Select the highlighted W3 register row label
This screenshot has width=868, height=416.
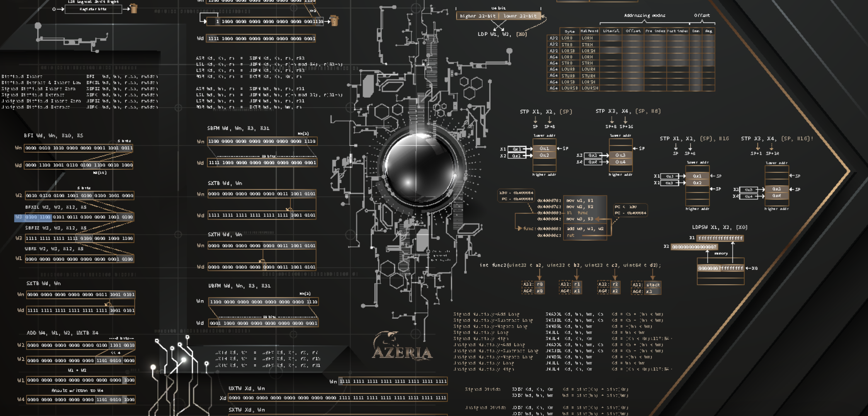tap(19, 217)
